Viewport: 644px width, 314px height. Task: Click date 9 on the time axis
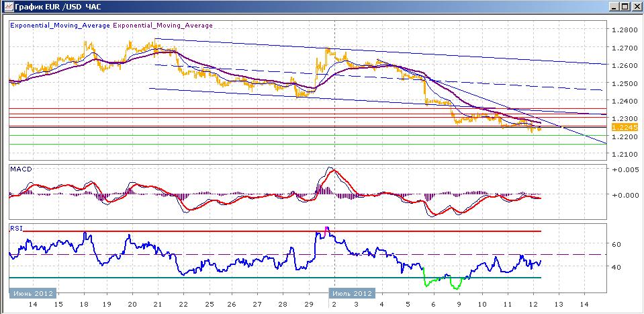(459, 305)
